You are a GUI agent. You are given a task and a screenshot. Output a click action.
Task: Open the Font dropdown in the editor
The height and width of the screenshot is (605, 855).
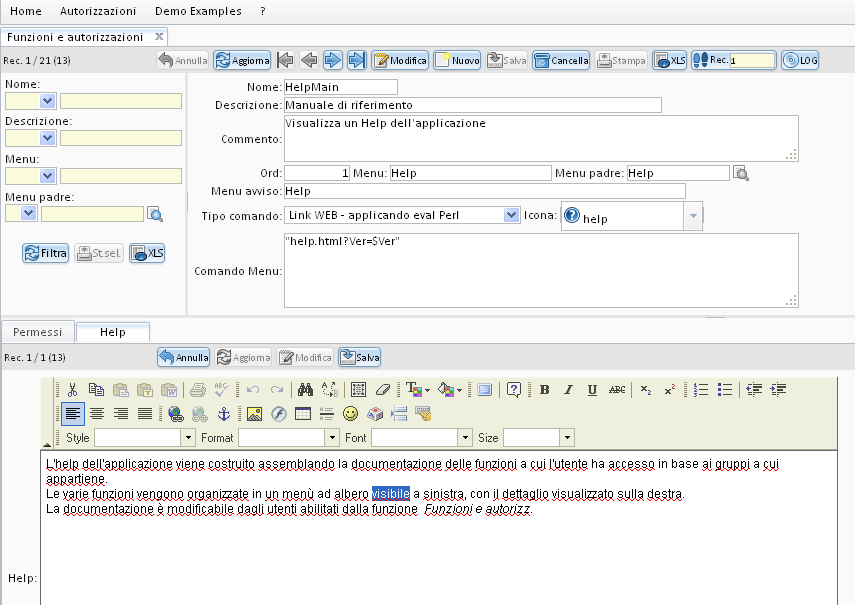(465, 437)
